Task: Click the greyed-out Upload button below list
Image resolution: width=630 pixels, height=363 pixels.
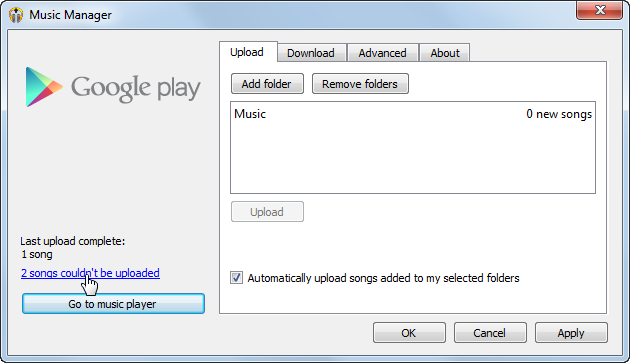Action: (x=267, y=211)
